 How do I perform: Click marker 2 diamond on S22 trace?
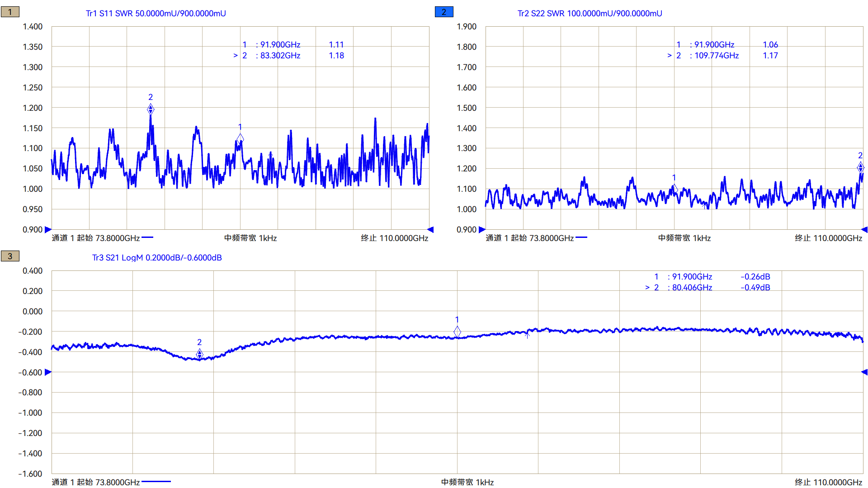tap(860, 167)
